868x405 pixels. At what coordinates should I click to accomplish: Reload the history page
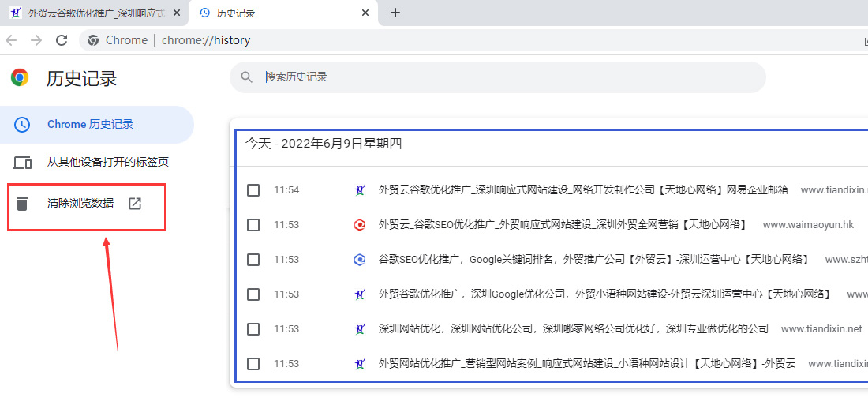point(62,40)
